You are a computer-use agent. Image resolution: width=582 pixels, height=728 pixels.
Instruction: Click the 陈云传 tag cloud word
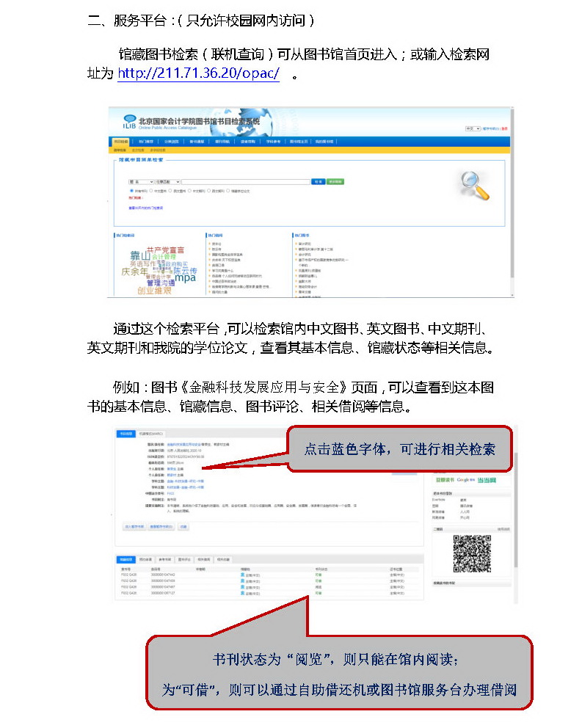click(186, 270)
